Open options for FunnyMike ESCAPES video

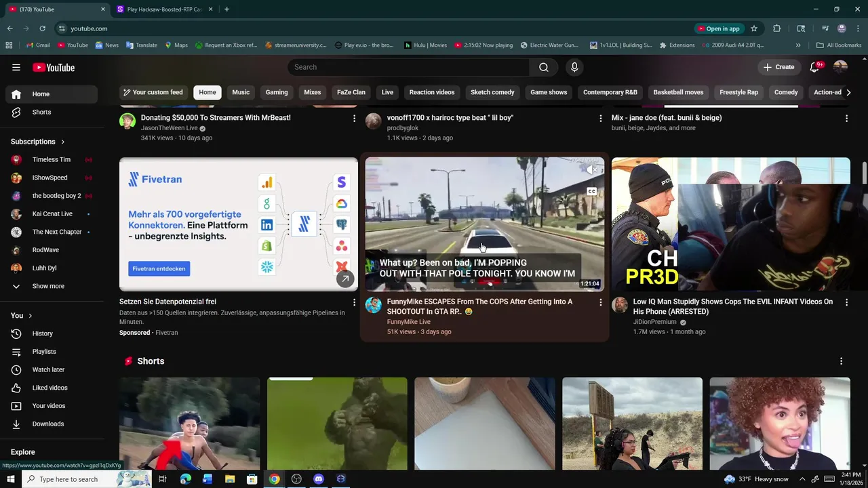(x=600, y=302)
